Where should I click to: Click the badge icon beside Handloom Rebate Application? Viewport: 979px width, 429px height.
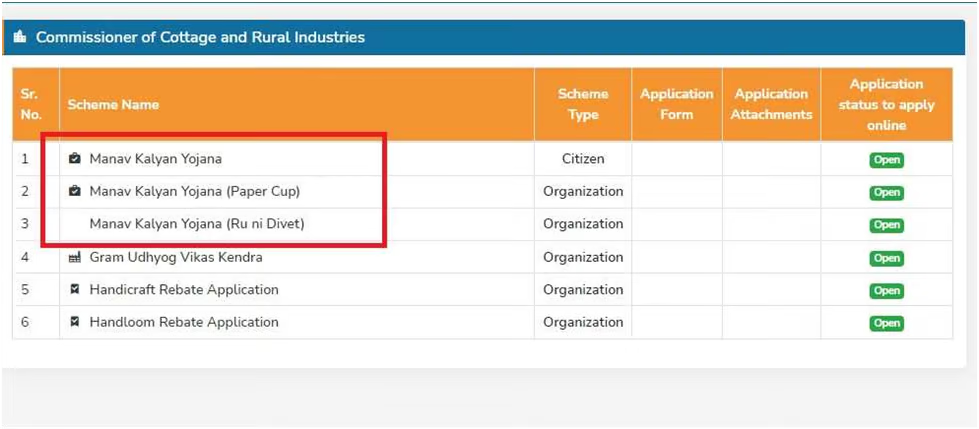(x=75, y=322)
